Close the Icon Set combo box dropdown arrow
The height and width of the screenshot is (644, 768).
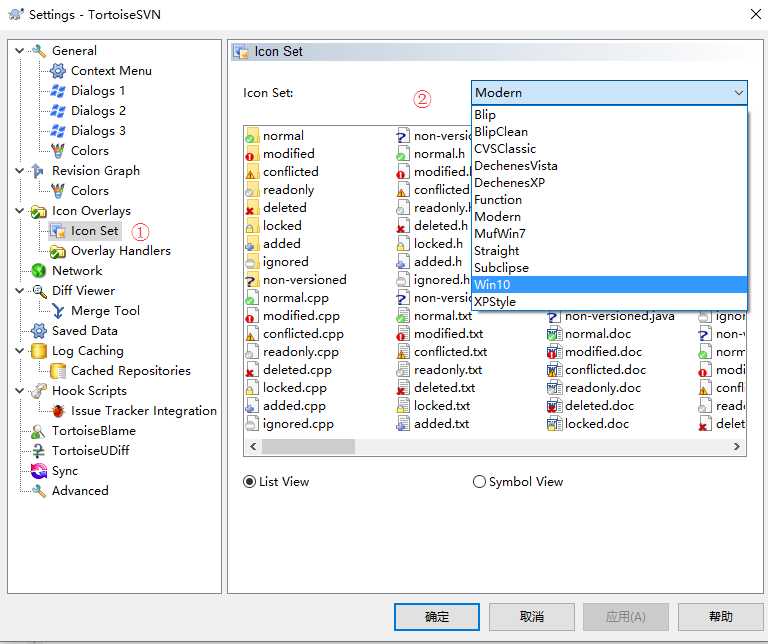pos(739,93)
